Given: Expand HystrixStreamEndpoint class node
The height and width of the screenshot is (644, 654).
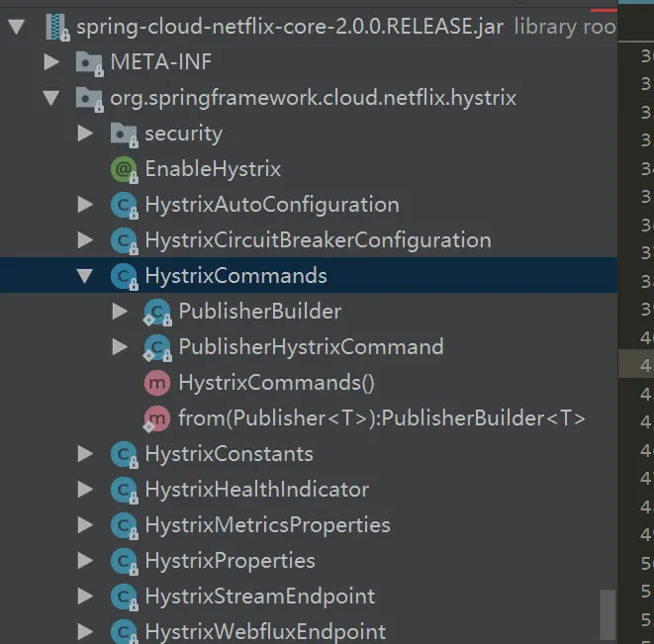Looking at the screenshot, I should pyautogui.click(x=85, y=597).
